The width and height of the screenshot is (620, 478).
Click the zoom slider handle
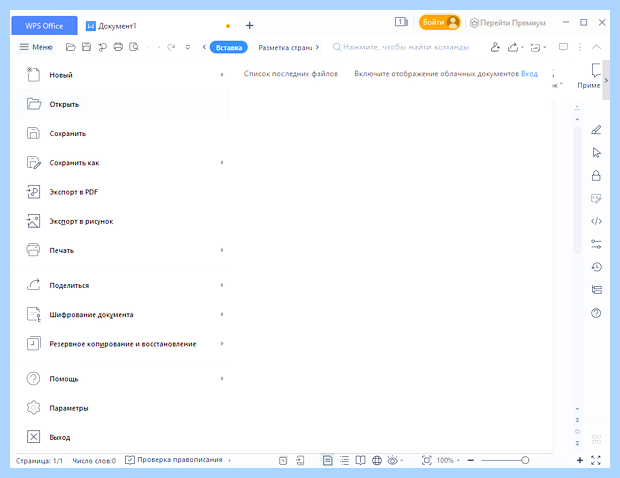(525, 460)
